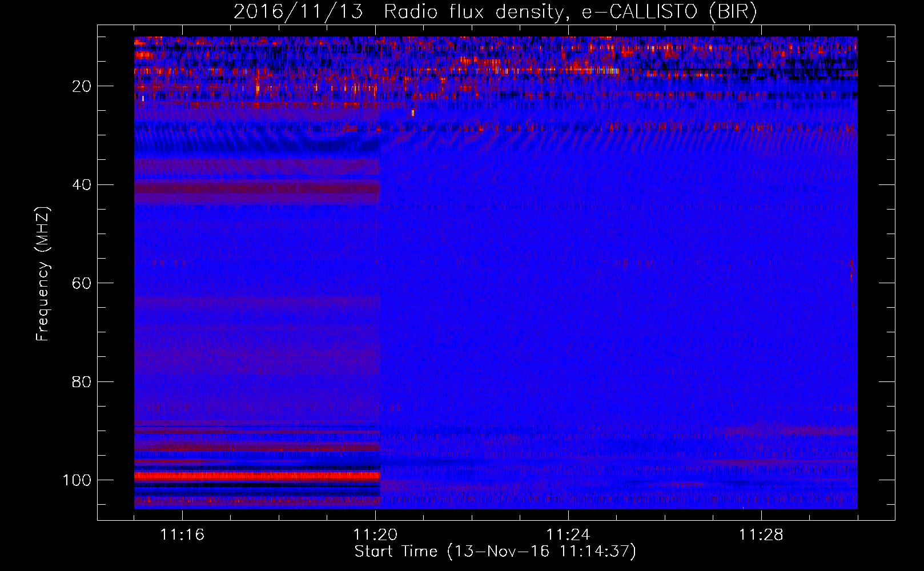Click the 100 frequency tick label
This screenshot has width=924, height=571.
point(77,480)
